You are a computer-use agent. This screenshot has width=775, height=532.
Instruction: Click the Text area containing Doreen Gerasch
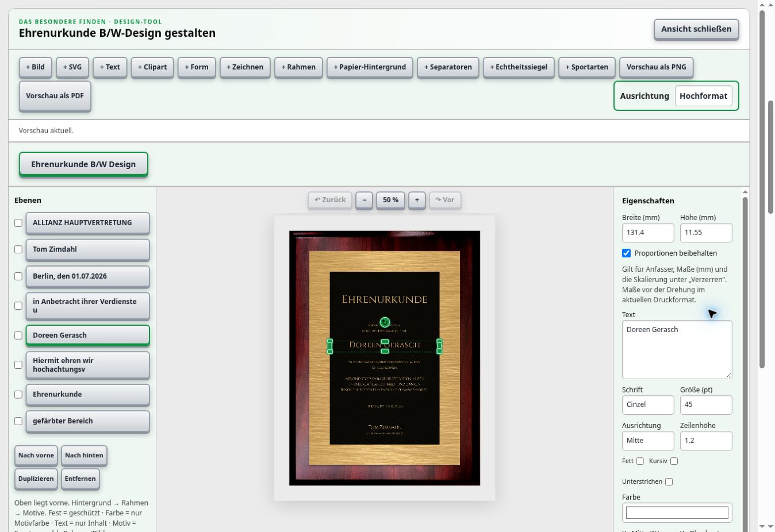point(677,349)
